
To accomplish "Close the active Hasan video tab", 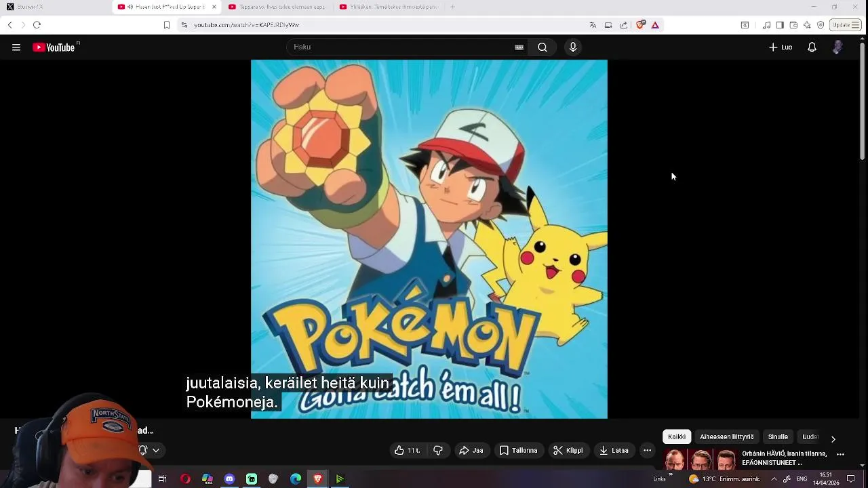I will coord(214,7).
